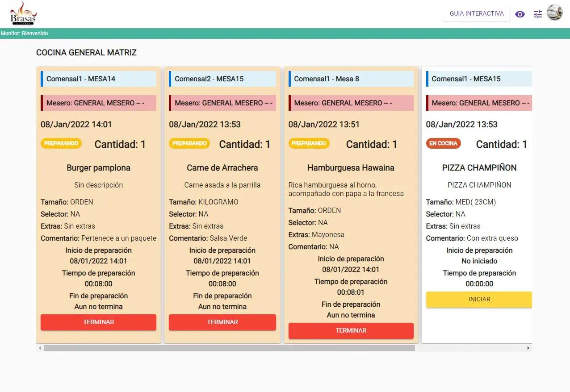The width and height of the screenshot is (570, 392).
Task: Open the user profile avatar
Action: pyautogui.click(x=555, y=13)
